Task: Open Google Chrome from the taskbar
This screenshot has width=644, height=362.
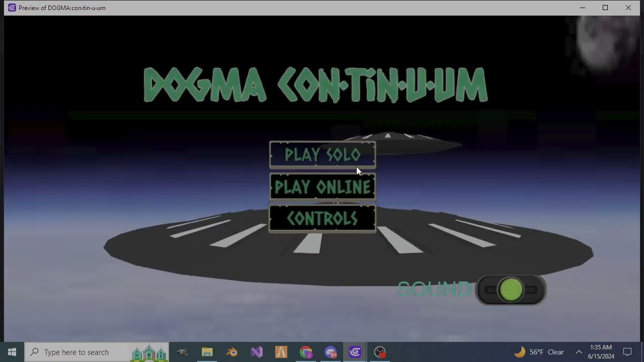Action: point(306,352)
